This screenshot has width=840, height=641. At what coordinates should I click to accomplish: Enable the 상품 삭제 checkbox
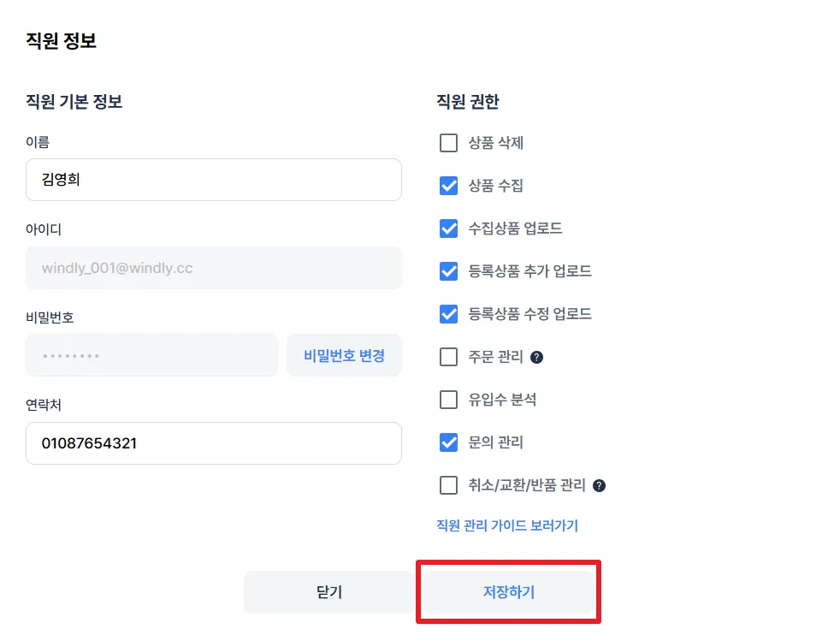coord(448,143)
